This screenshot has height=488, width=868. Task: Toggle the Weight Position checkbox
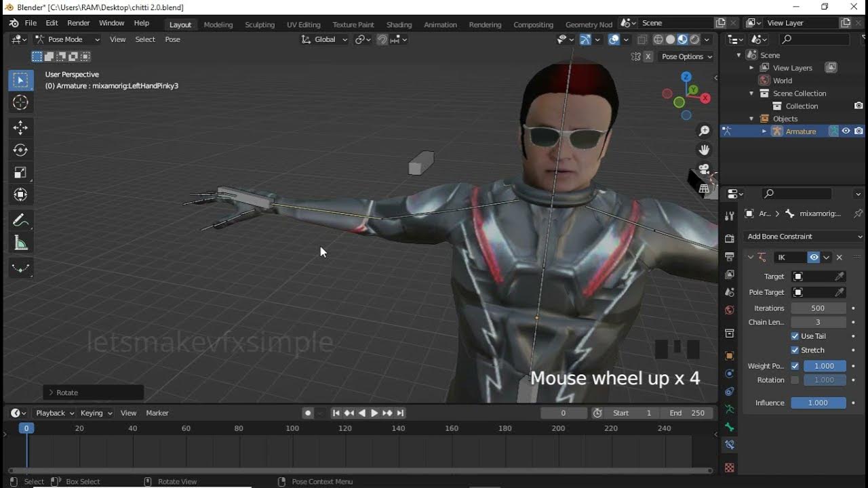(x=795, y=366)
